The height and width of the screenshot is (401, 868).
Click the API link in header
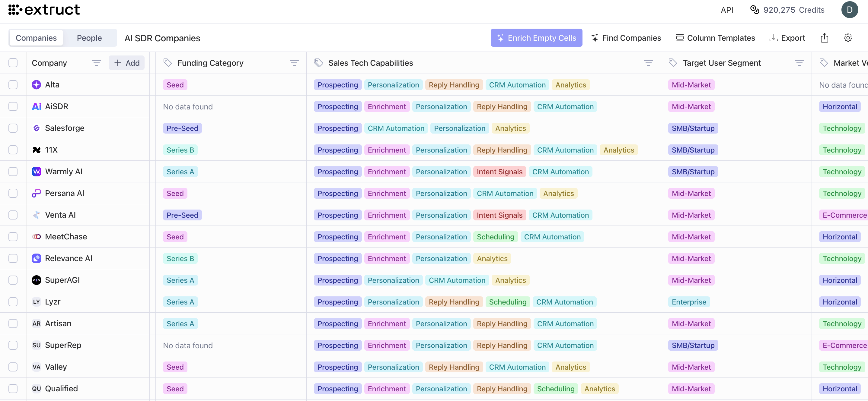click(726, 10)
